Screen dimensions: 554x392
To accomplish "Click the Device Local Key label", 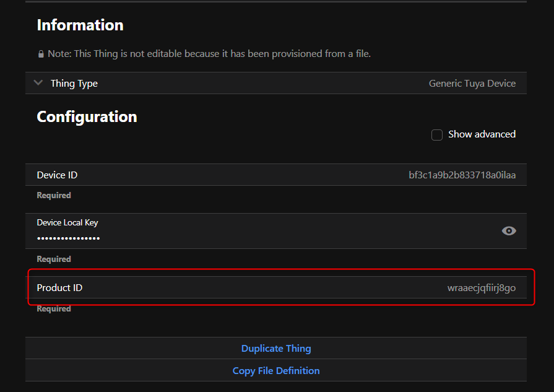I will (x=67, y=223).
